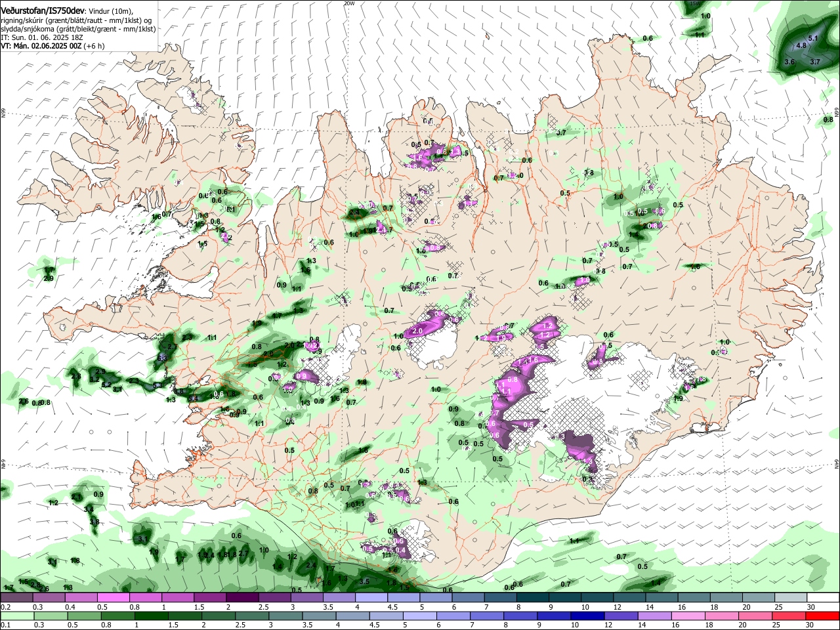Pick the dusky mauve snow swatch between 0.2 and 0.3

click(16, 597)
